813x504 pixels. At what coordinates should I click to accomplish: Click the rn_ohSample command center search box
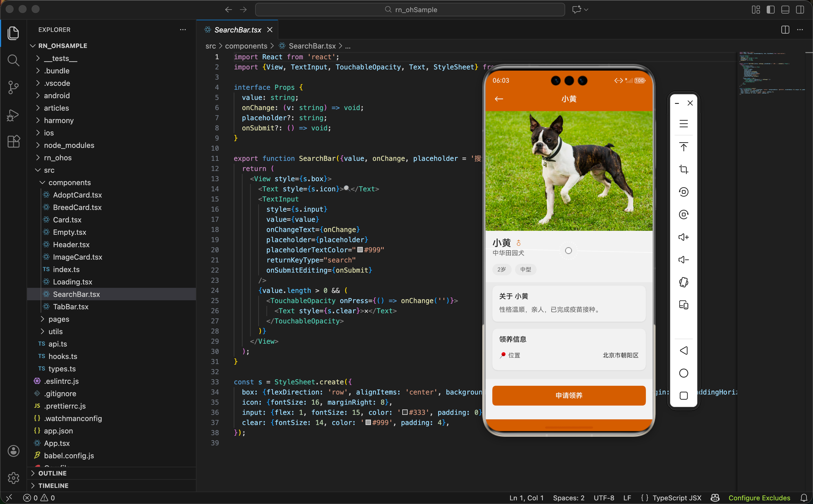[x=410, y=10]
